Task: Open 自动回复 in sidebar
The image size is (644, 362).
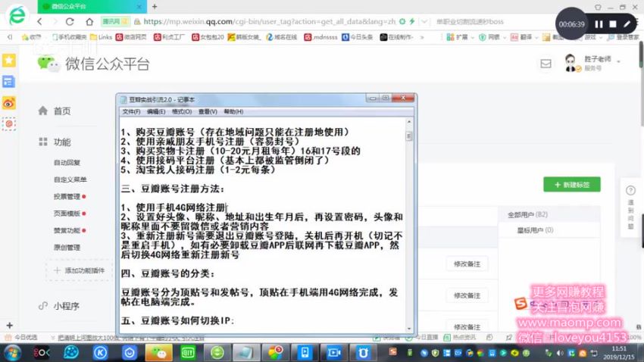Action: [x=67, y=163]
